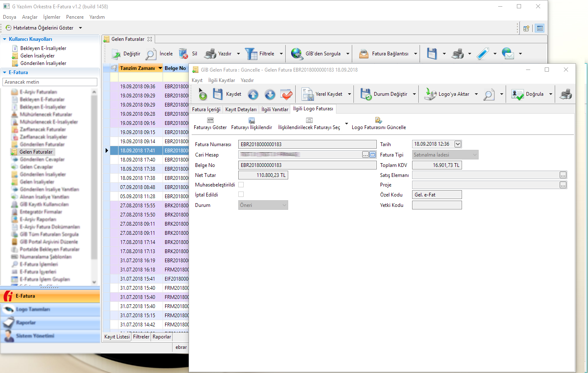Click the Kaydet save icon in dialog

[x=218, y=94]
